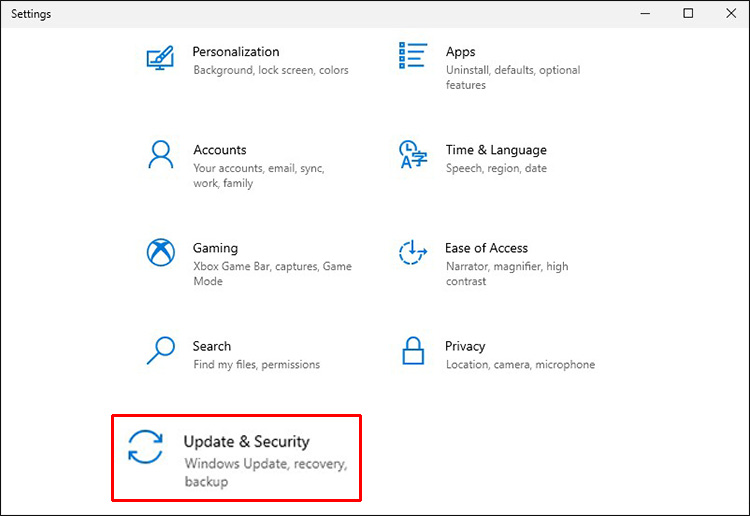Click the Time & Language icon
Screen dimensions: 750x516
(x=413, y=155)
